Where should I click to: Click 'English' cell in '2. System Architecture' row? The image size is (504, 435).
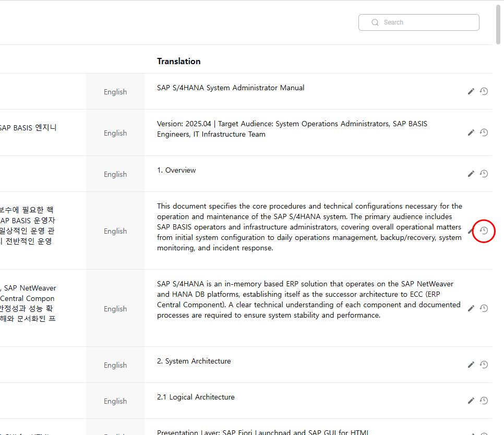[x=115, y=365]
